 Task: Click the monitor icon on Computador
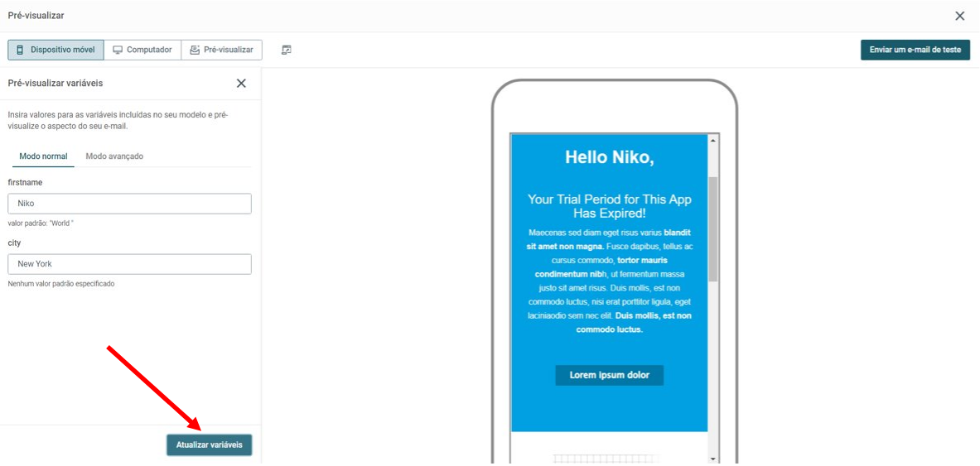pos(118,50)
